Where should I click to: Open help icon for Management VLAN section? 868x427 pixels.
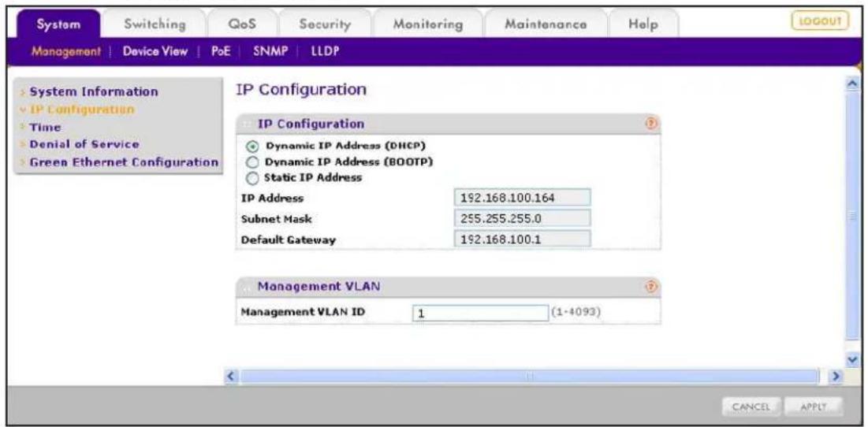tap(651, 286)
